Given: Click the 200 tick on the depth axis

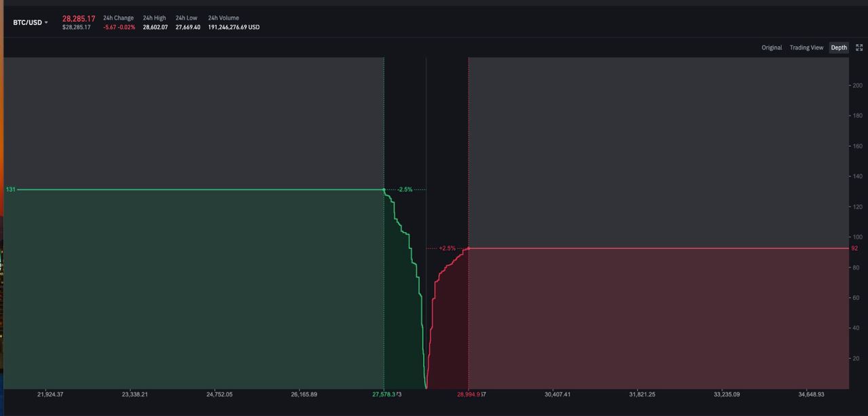Looking at the screenshot, I should [x=857, y=86].
